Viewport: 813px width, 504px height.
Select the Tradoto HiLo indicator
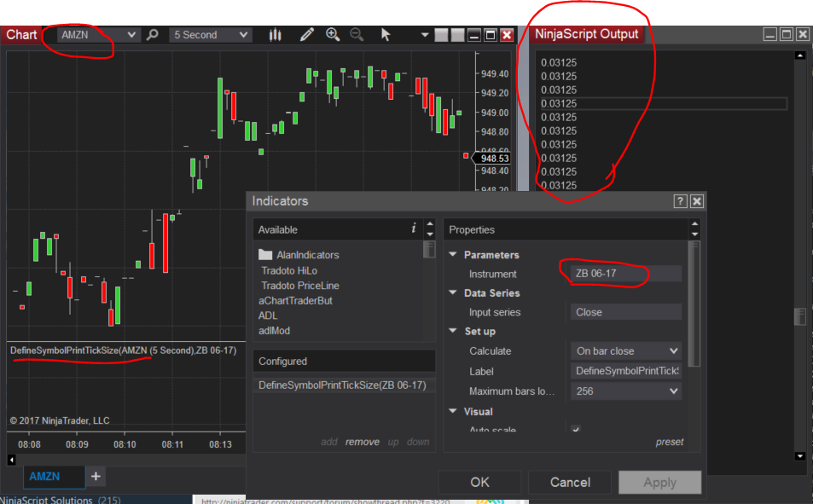[289, 270]
